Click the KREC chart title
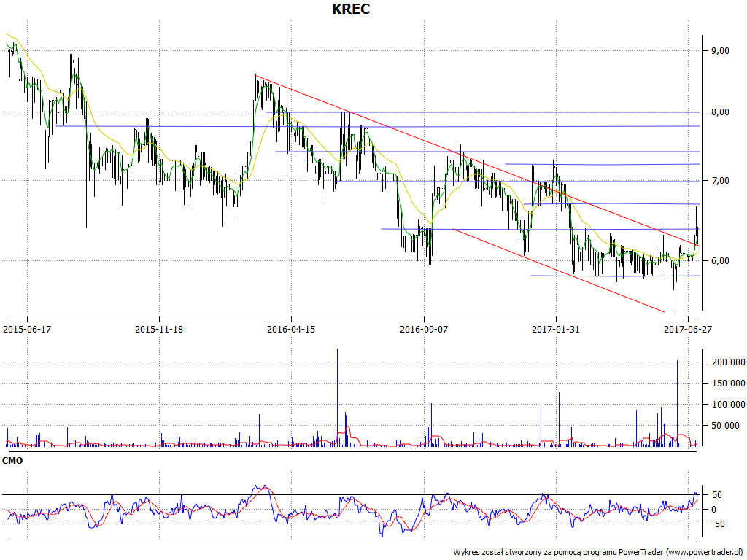 click(351, 9)
